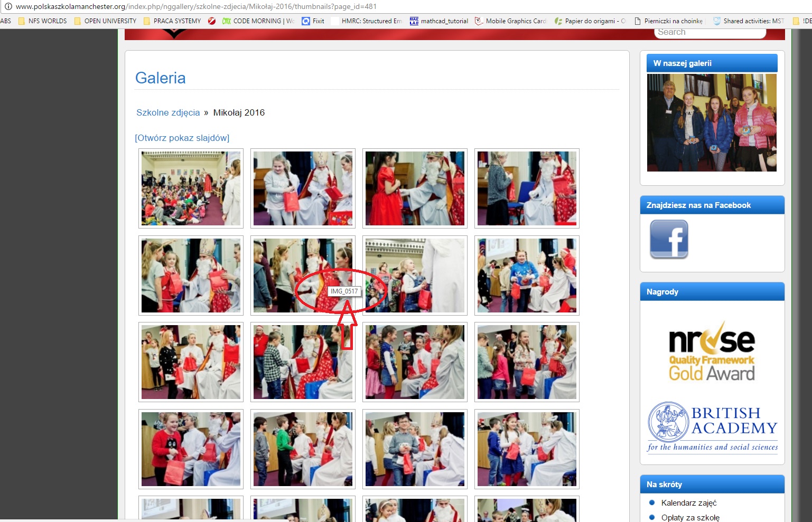The image size is (812, 522).
Task: Open the W naszej galerii featured photo
Action: [712, 122]
